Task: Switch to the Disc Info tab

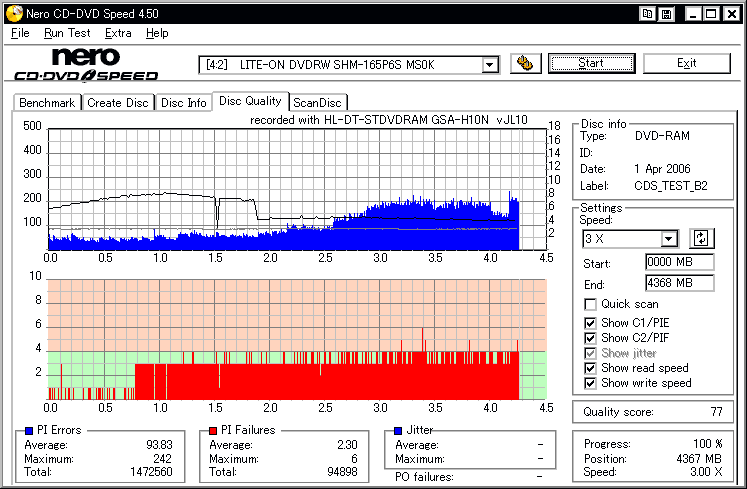Action: (183, 102)
